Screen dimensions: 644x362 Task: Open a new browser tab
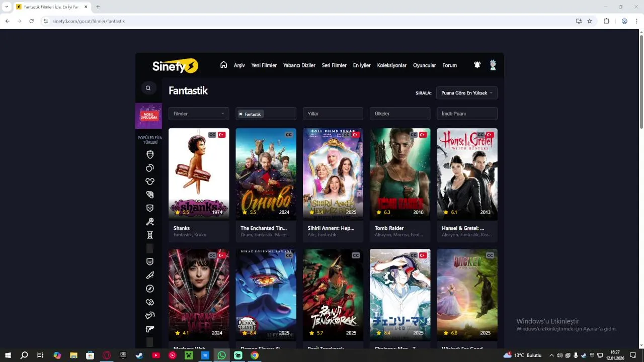pyautogui.click(x=98, y=7)
